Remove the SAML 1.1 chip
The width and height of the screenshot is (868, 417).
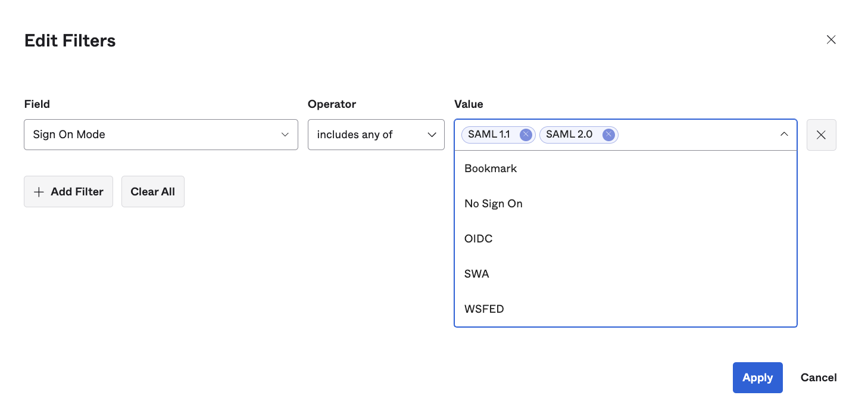(526, 135)
